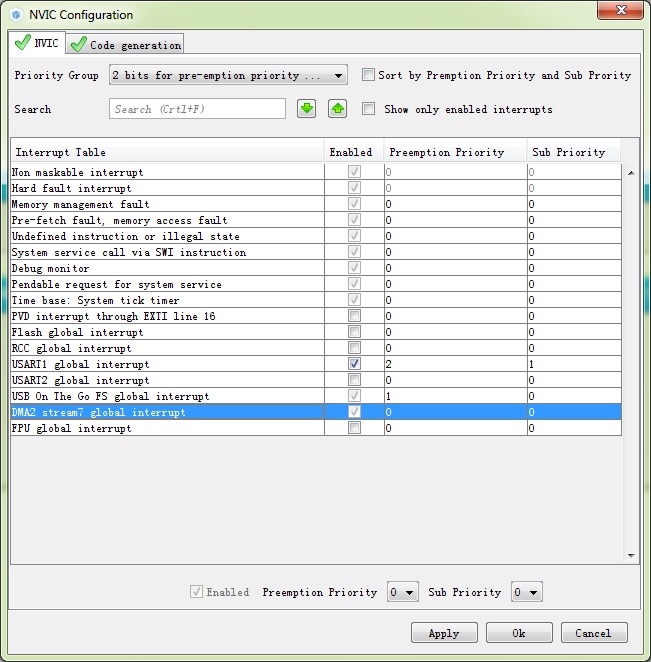Select the Flash global interrupt row
The image size is (651, 662).
click(x=316, y=332)
